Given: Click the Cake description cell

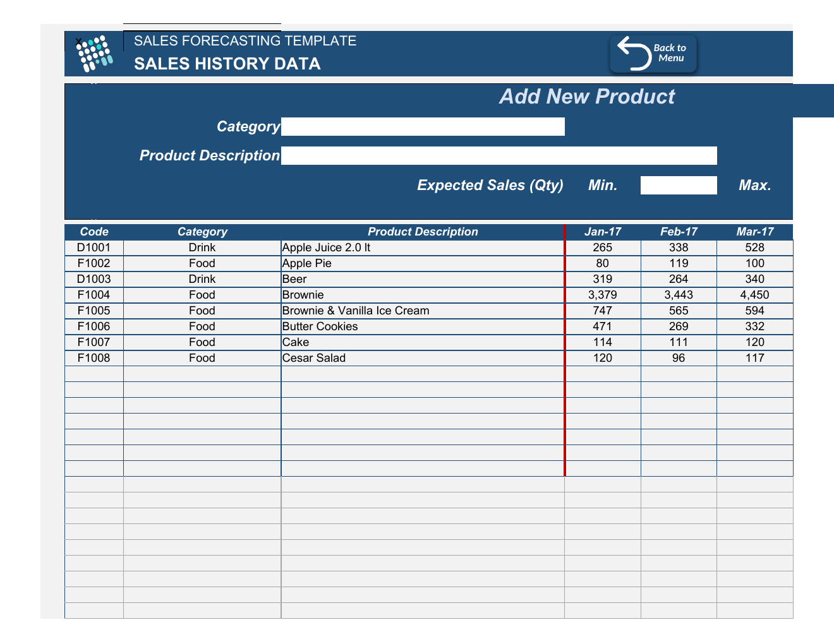Looking at the screenshot, I should pyautogui.click(x=423, y=342).
